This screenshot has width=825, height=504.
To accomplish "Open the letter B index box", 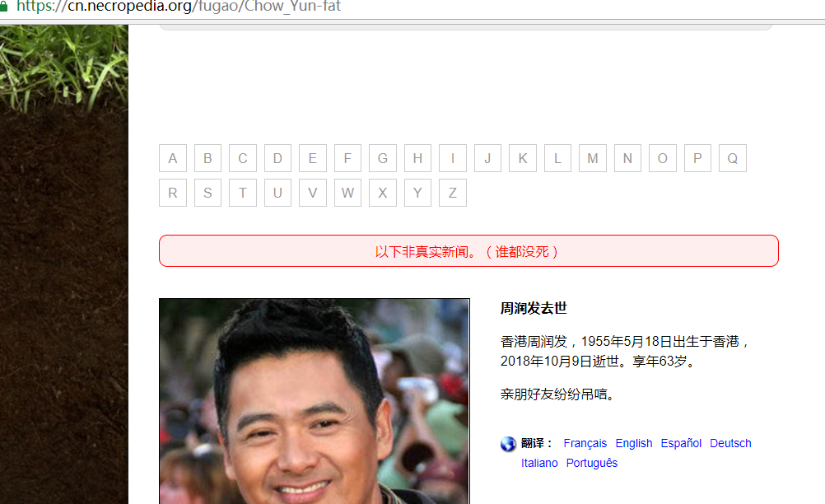I will pos(207,158).
